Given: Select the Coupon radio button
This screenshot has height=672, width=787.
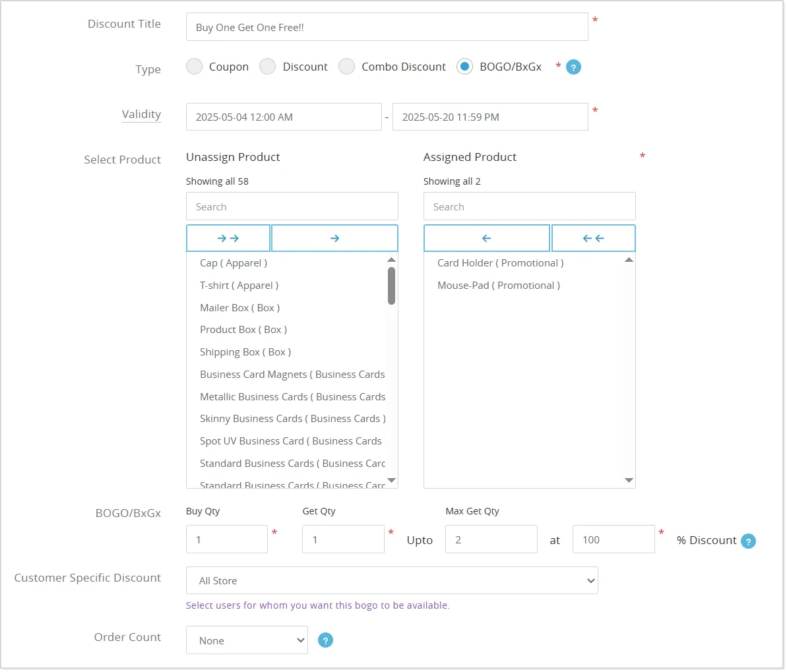Looking at the screenshot, I should 194,67.
